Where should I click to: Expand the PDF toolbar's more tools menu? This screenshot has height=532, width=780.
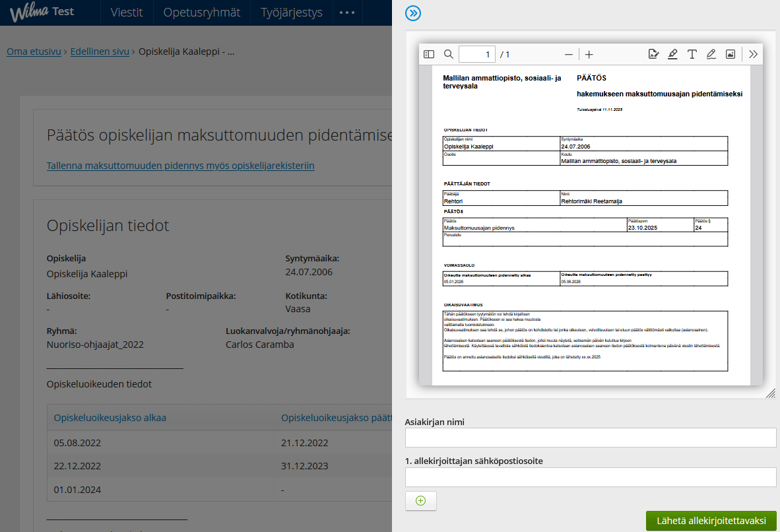pos(753,54)
